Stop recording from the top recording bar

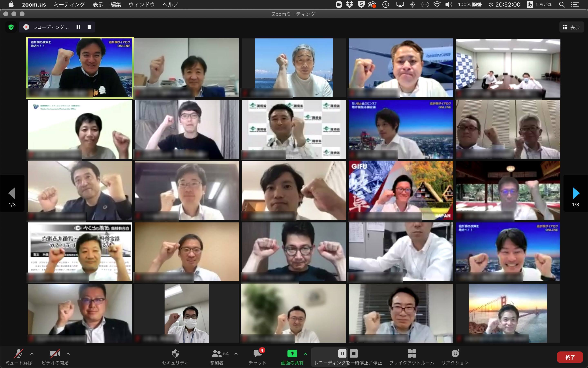click(x=89, y=27)
